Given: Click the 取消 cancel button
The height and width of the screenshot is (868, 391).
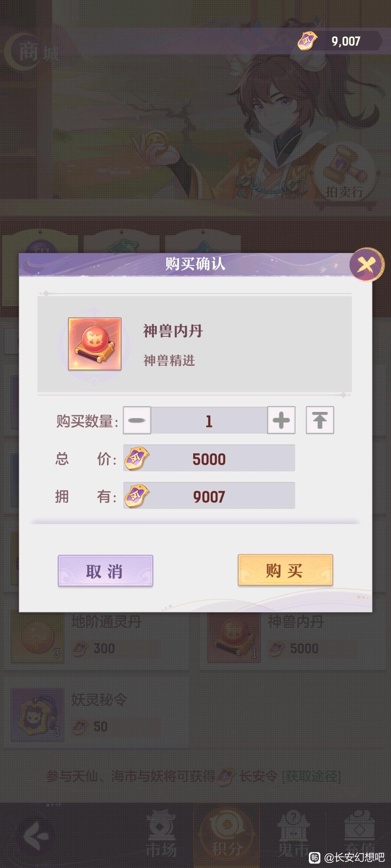Looking at the screenshot, I should (x=105, y=571).
